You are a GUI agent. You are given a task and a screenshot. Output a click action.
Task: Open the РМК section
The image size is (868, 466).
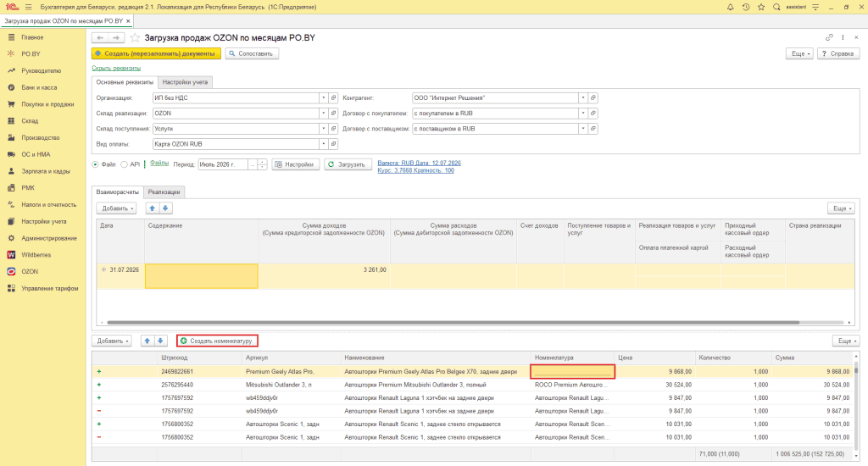click(28, 187)
